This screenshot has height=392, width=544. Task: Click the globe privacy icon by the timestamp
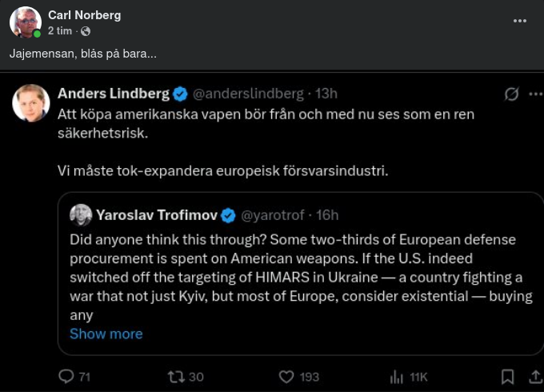click(x=86, y=31)
